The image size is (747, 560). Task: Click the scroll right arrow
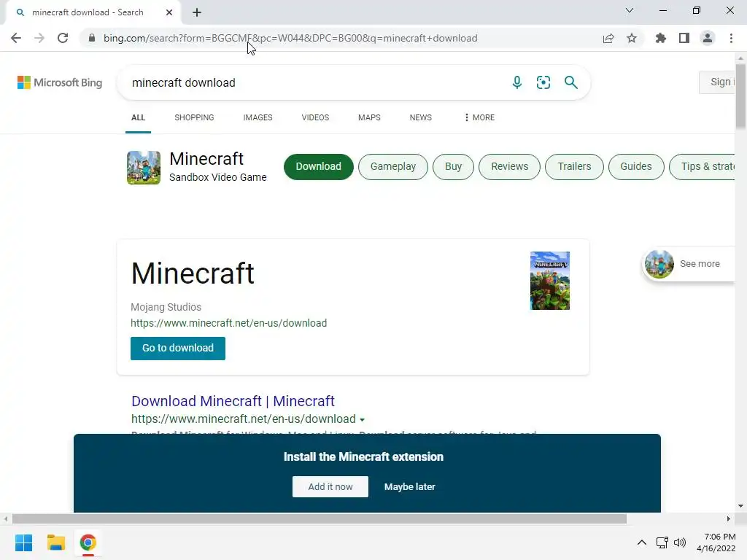[x=728, y=518]
